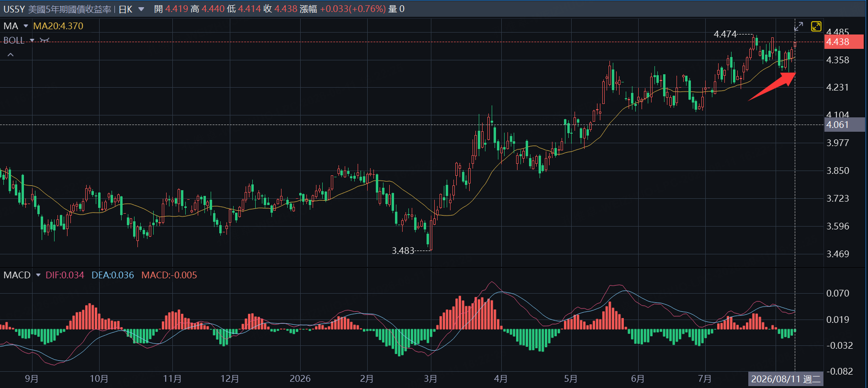Click the change value +0.033(+0.76%)
868x388 pixels.
pos(353,9)
